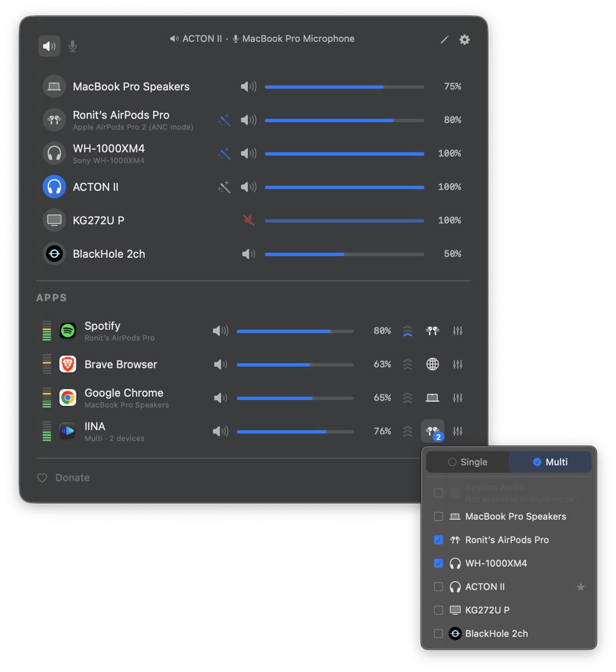Image resolution: width=616 pixels, height=672 pixels.
Task: Click star icon next to ACTON II
Action: click(581, 587)
